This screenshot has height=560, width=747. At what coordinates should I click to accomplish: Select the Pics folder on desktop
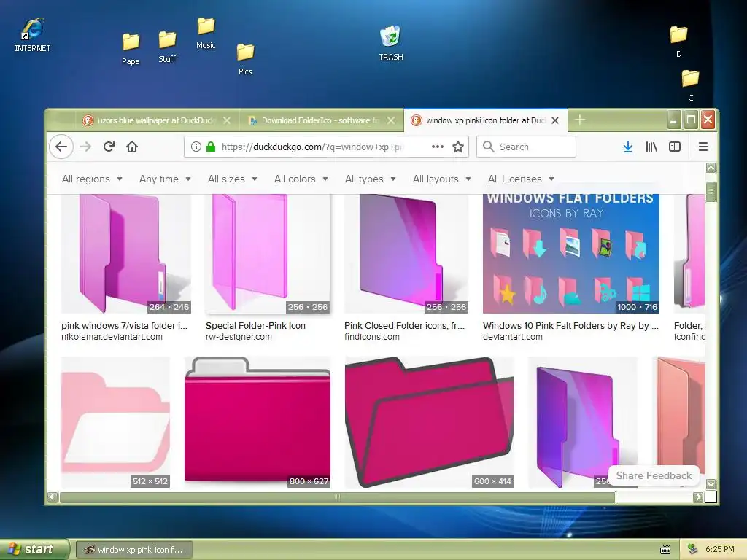(245, 60)
